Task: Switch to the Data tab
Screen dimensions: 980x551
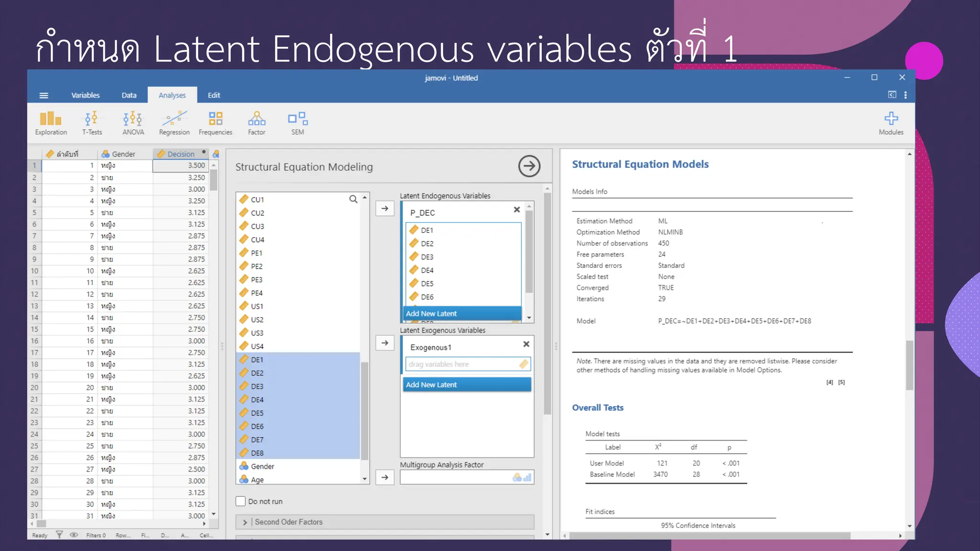Action: point(129,95)
